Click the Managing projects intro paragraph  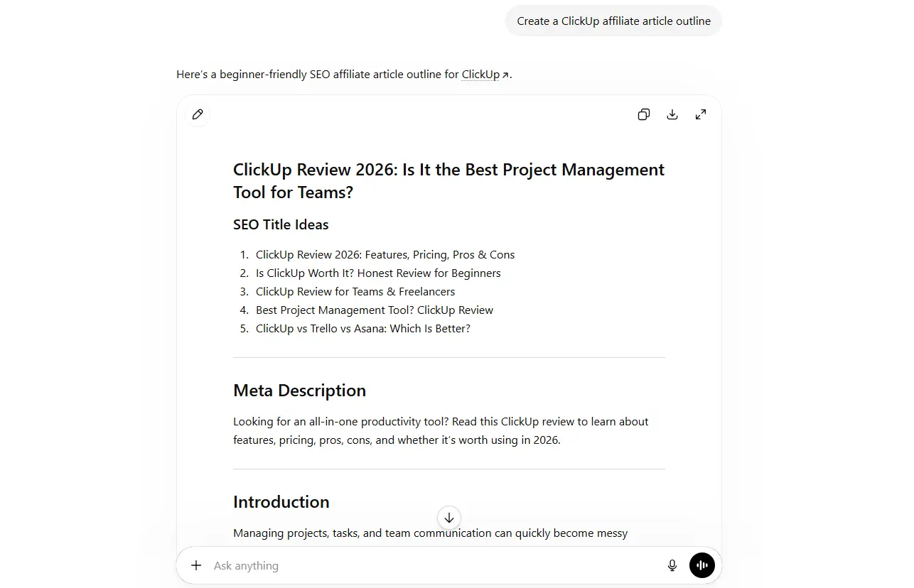430,533
